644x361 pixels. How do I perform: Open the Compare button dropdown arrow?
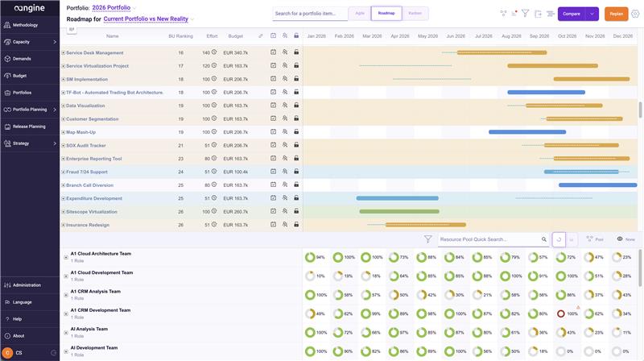pos(592,14)
